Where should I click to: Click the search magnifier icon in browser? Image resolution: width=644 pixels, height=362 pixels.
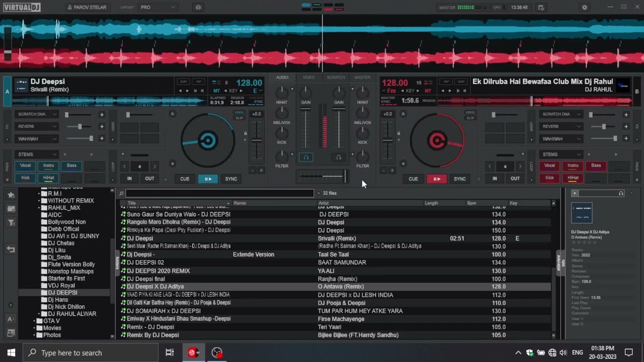(121, 193)
